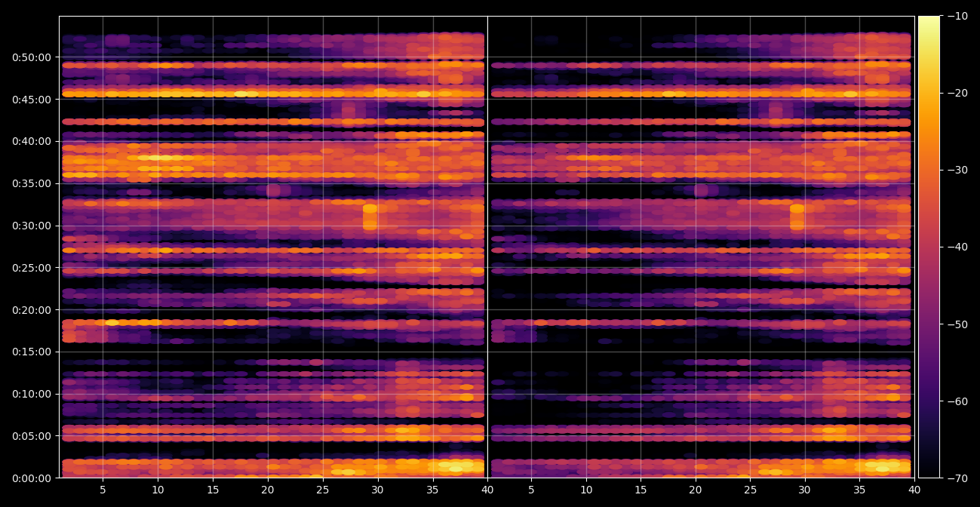Viewport: 980px width, 507px height.
Task: Click x-axis tick 35 under the right heatmap
Action: point(859,490)
